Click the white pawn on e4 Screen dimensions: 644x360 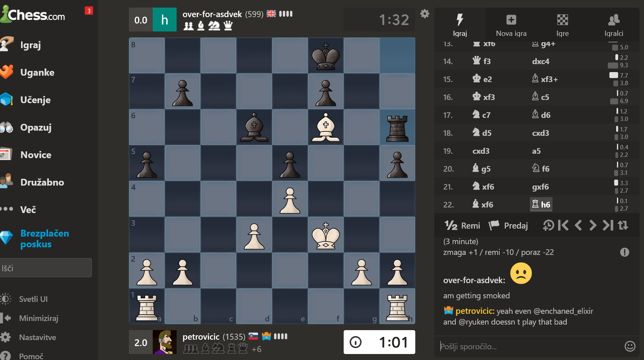(x=290, y=199)
